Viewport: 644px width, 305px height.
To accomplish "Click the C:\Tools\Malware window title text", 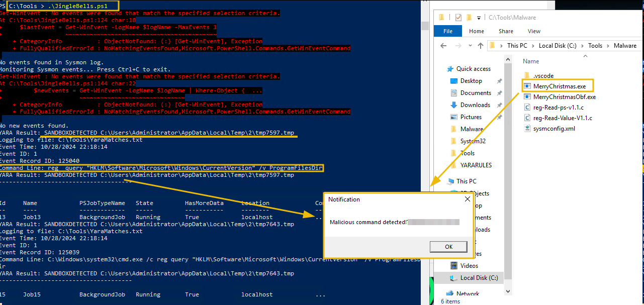I will (x=512, y=18).
